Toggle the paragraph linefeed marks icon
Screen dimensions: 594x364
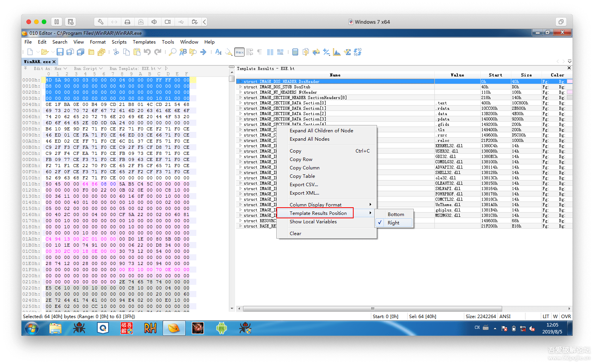click(x=259, y=52)
